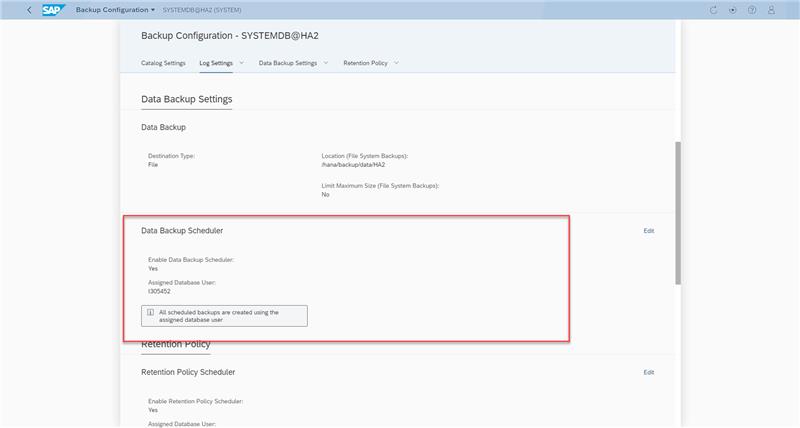Click the info icon in the scheduler notice
Image resolution: width=800 pixels, height=428 pixels.
click(x=151, y=312)
